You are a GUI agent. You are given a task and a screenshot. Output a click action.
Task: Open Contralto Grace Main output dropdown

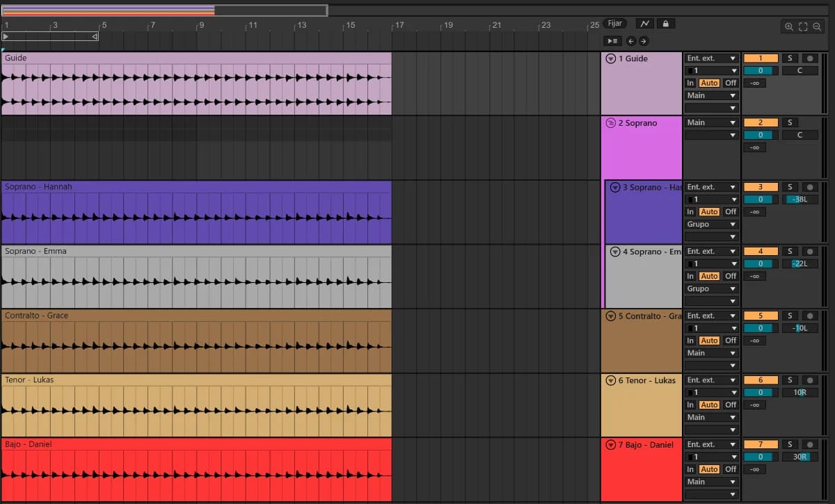click(x=711, y=352)
